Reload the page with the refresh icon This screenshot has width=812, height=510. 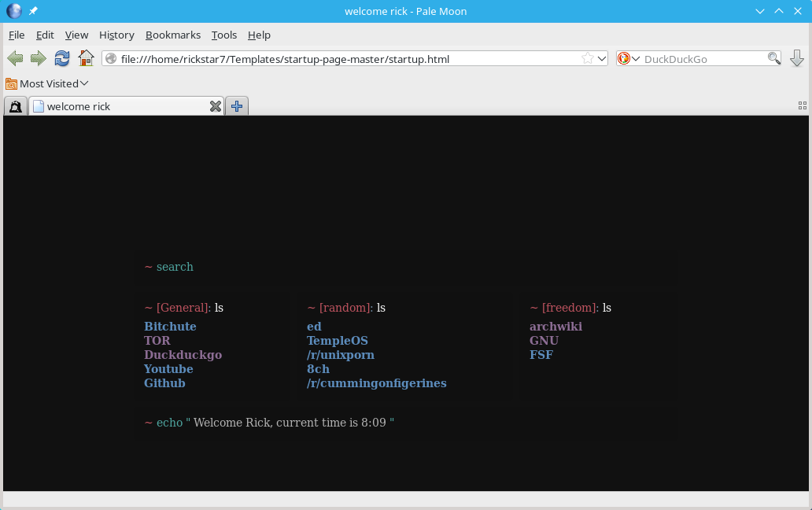(62, 58)
